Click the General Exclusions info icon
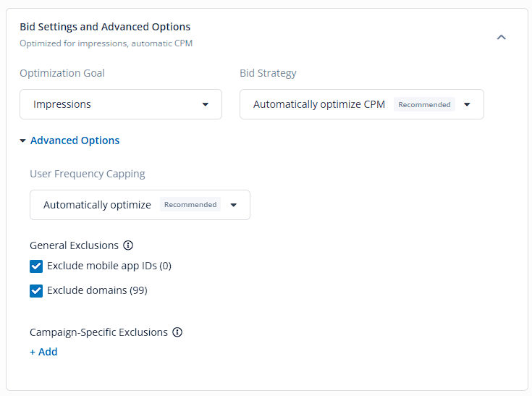Screen dimensions: 532x396 click(x=128, y=245)
